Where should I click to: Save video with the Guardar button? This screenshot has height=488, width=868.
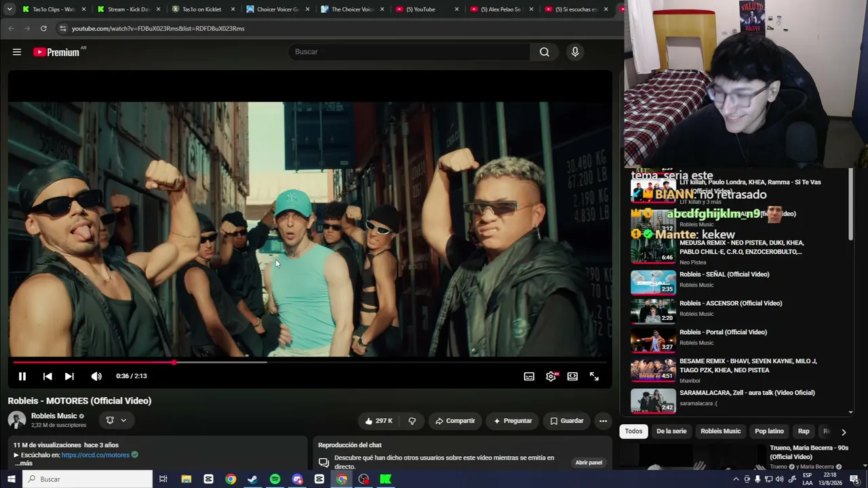[x=566, y=421]
